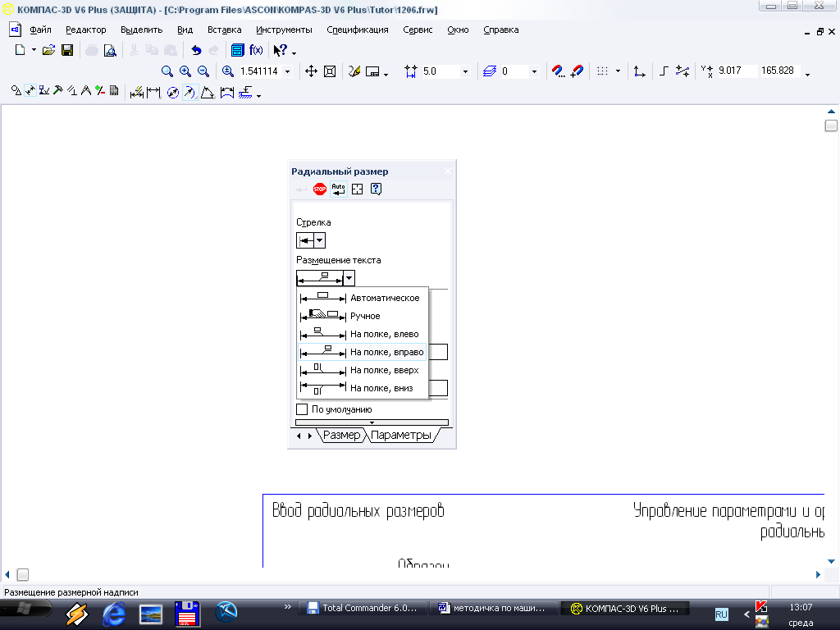Screen dimensions: 840x630
Task: Open a file with the folder icon
Action: pos(48,50)
